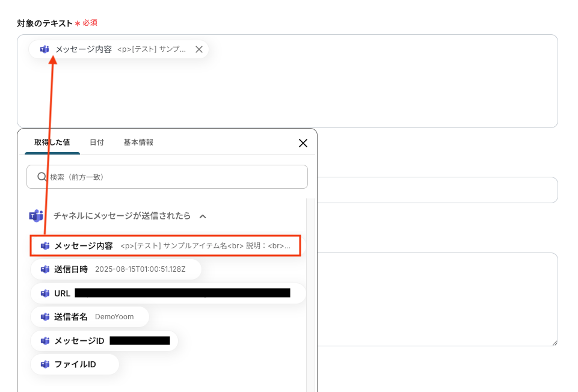Click Teams icon next to URL
The image size is (578, 392).
coord(45,293)
